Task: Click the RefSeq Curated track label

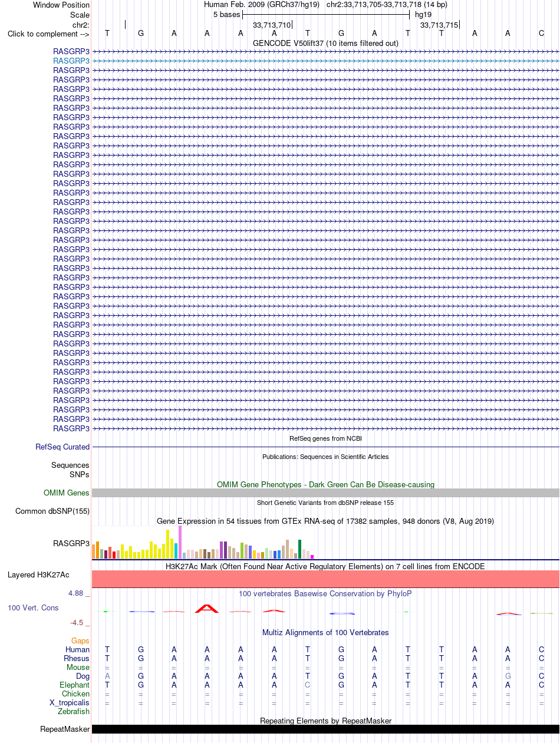Action: (x=62, y=447)
